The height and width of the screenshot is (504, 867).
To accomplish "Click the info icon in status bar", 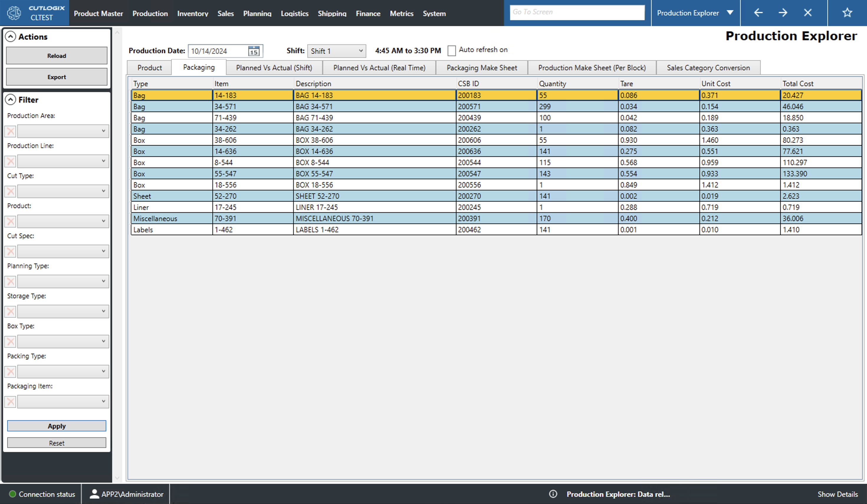I will pyautogui.click(x=553, y=494).
